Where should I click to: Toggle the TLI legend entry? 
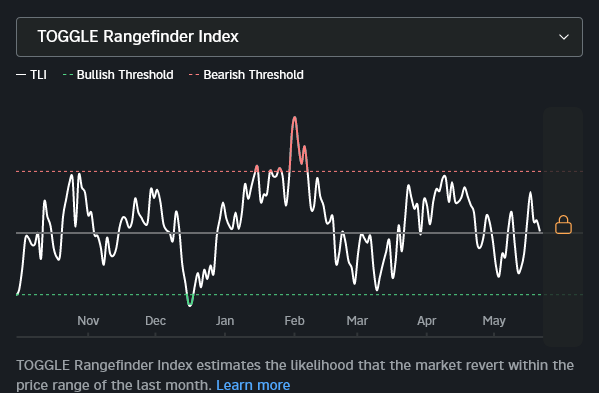[31, 74]
